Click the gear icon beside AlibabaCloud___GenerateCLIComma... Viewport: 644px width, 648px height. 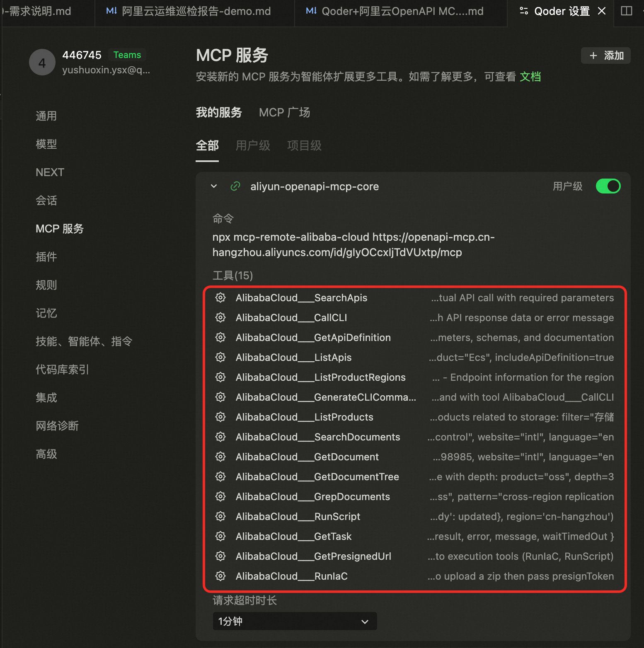220,397
